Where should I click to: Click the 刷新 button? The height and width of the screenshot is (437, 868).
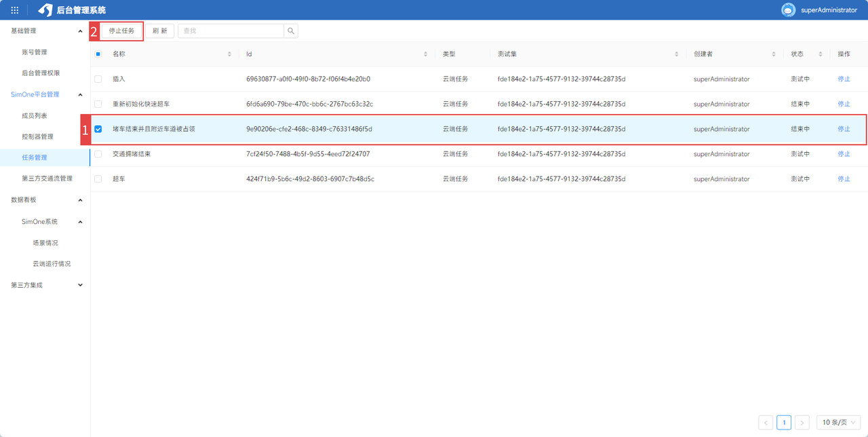point(160,31)
